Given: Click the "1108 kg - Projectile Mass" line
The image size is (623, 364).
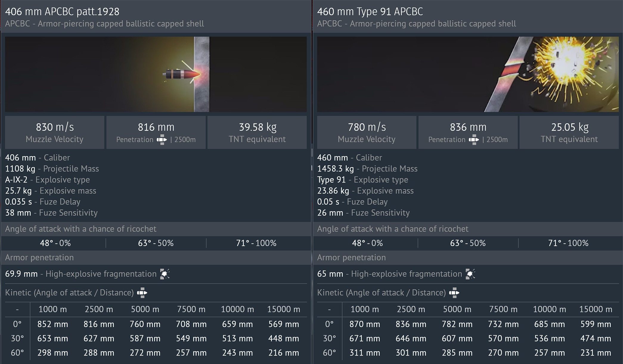Looking at the screenshot, I should 52,169.
